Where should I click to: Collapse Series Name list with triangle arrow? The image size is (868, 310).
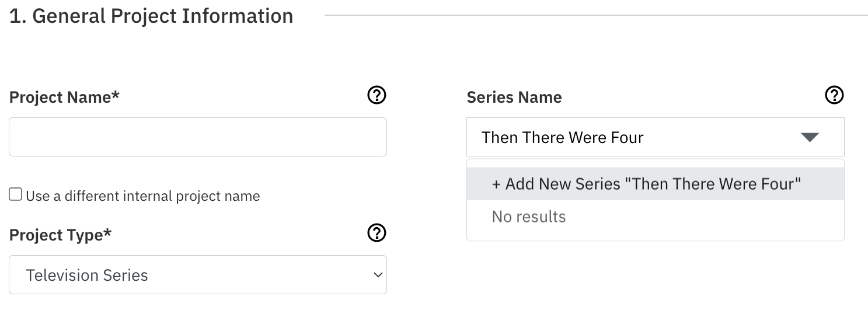click(810, 138)
